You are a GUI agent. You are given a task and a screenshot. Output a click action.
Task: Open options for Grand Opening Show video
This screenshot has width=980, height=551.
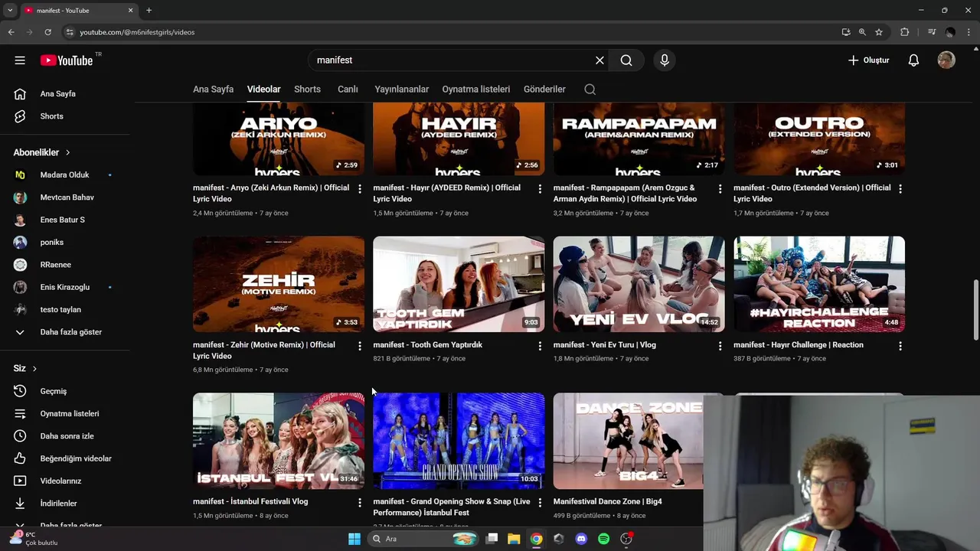pyautogui.click(x=540, y=503)
